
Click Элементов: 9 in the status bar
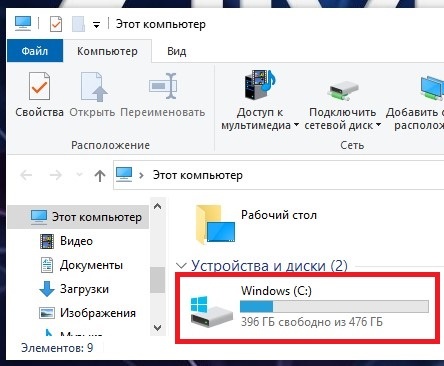tap(57, 348)
